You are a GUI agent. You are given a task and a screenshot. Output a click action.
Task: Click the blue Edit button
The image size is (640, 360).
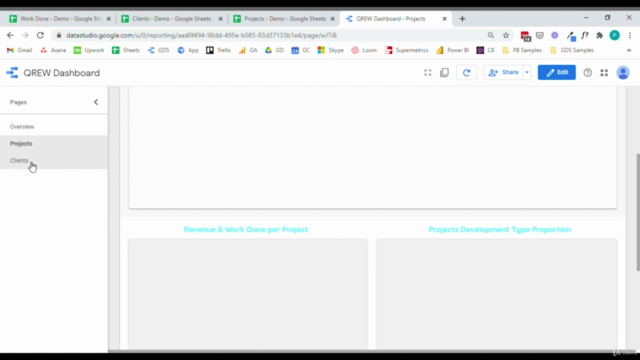pyautogui.click(x=557, y=73)
